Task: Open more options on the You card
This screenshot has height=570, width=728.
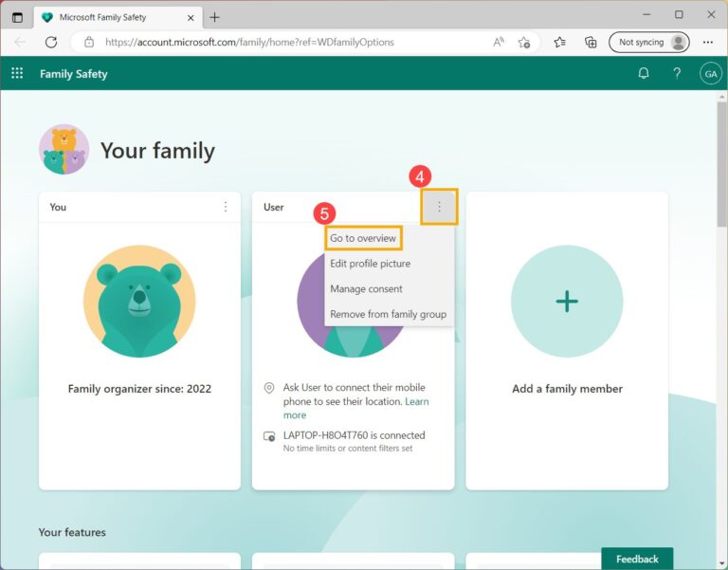Action: pyautogui.click(x=226, y=207)
